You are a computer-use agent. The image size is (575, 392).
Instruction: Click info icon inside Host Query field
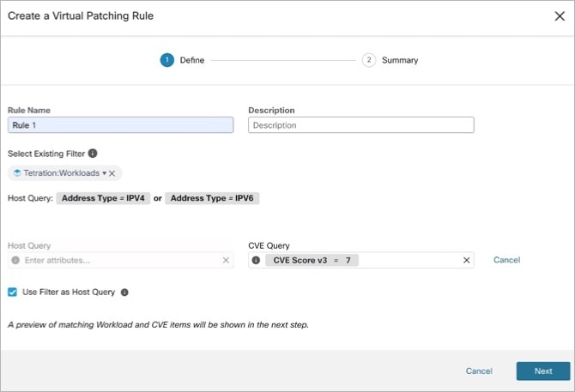click(15, 260)
